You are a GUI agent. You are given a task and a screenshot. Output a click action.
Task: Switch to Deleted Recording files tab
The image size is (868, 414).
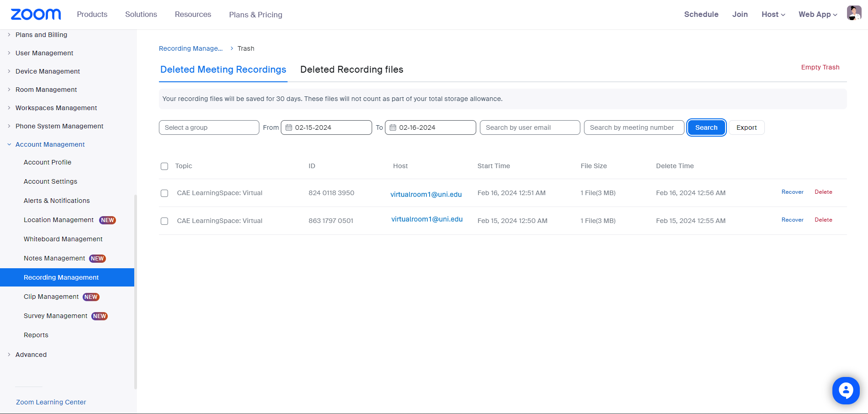(352, 69)
